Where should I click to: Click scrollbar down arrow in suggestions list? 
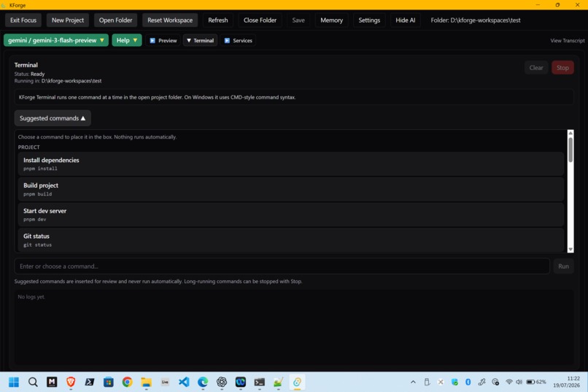(570, 249)
